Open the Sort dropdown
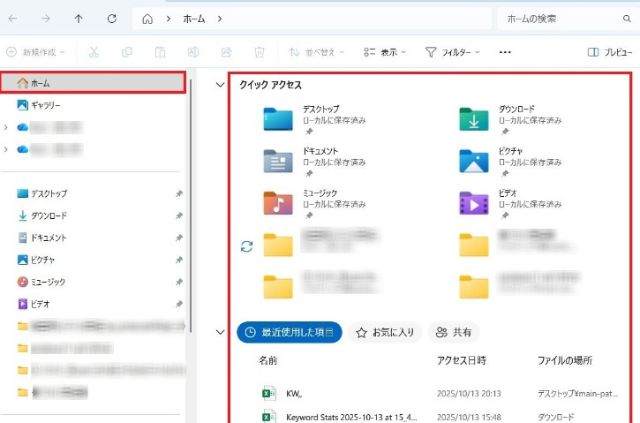640x423 pixels. coord(314,52)
